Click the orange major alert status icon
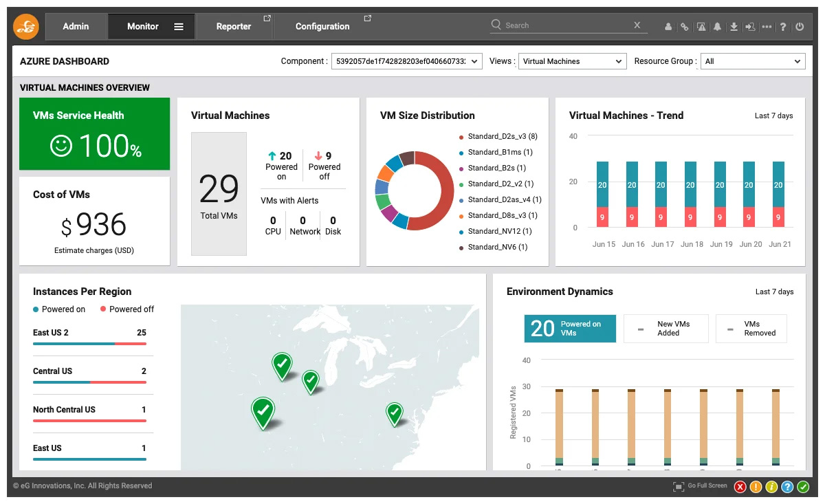Viewport: 825px width, 504px height. tap(756, 487)
